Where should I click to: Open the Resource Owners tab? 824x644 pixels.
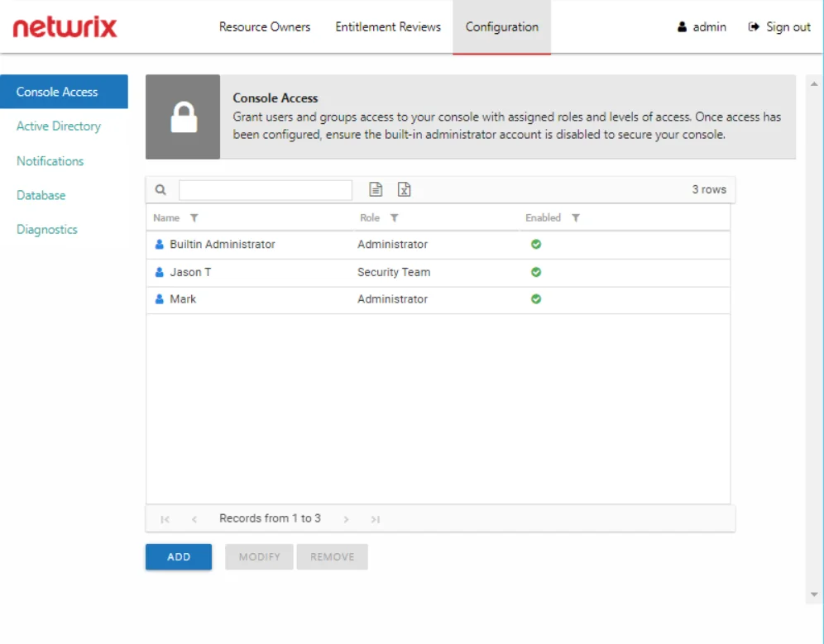(x=265, y=26)
